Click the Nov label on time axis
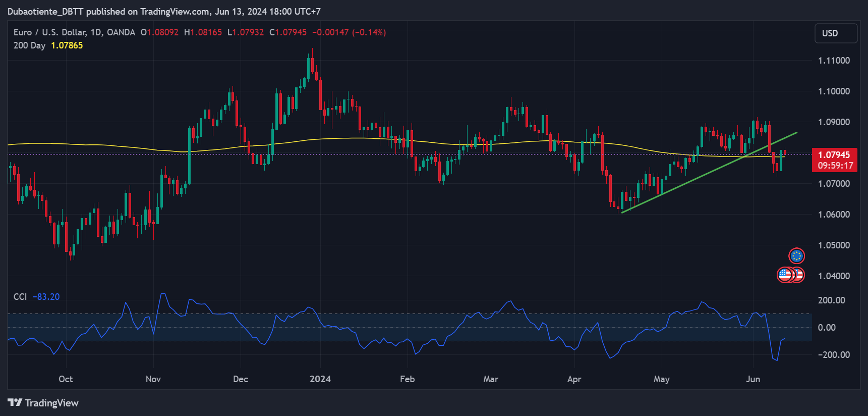The width and height of the screenshot is (868, 416). tap(153, 379)
